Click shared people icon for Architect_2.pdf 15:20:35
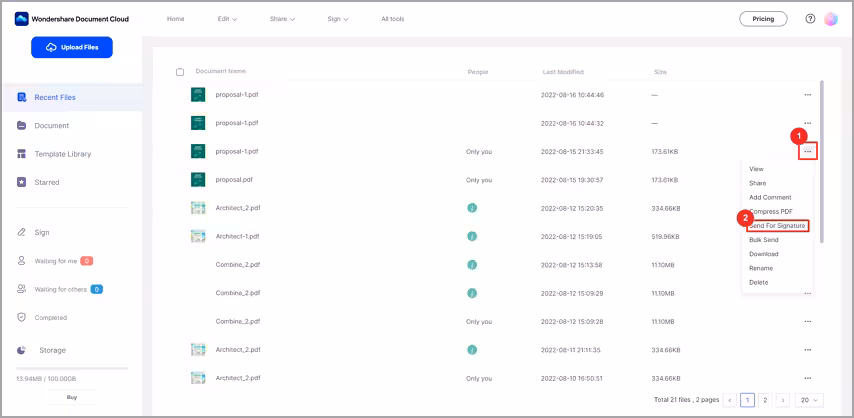Image resolution: width=854 pixels, height=418 pixels. [x=472, y=208]
